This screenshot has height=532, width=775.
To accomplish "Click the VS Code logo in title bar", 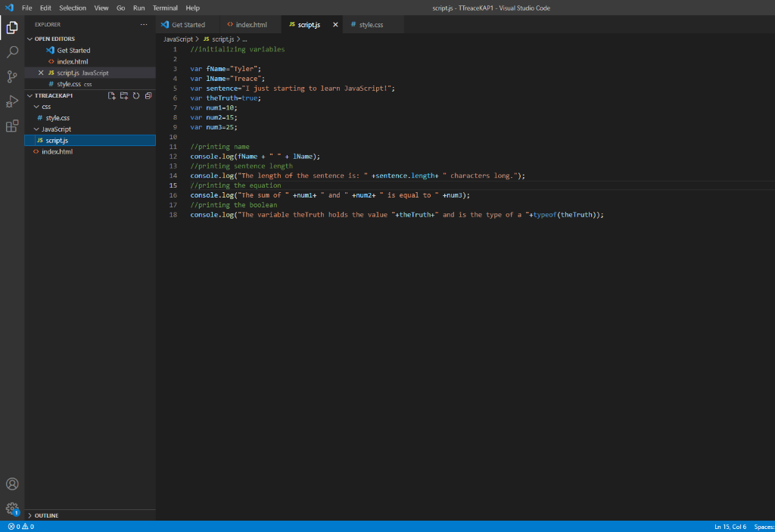I will [9, 8].
